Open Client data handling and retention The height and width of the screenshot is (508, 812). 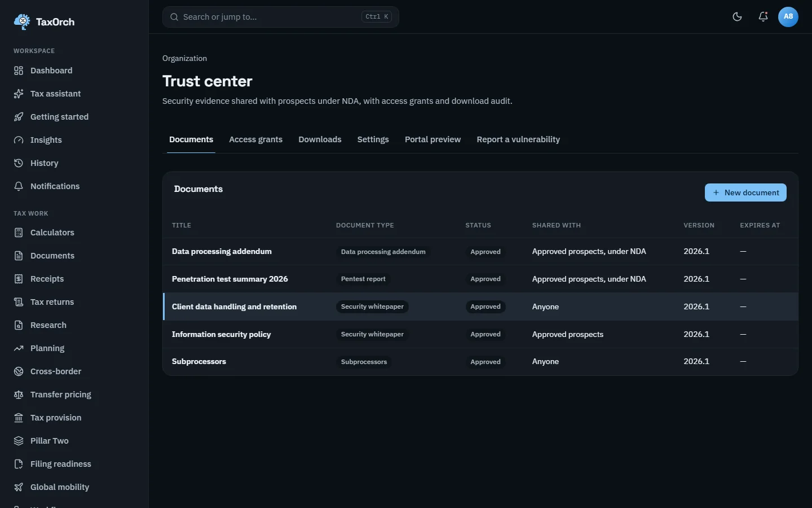[234, 306]
